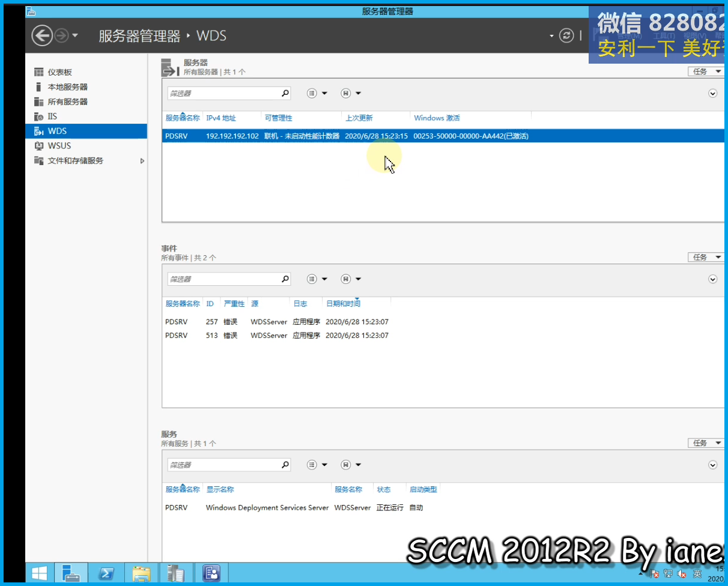Sort events by ID column
The height and width of the screenshot is (586, 728).
coord(210,304)
